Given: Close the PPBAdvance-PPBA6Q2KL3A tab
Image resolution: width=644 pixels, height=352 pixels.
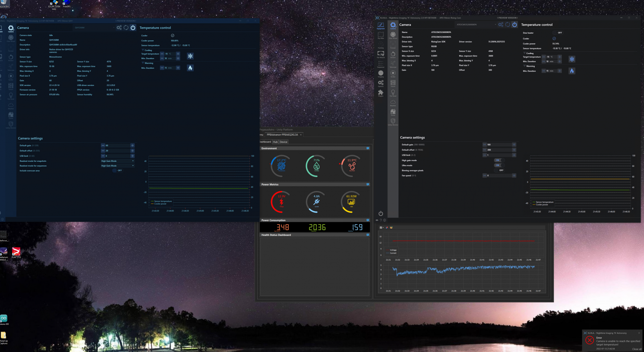Looking at the screenshot, I should pos(301,135).
